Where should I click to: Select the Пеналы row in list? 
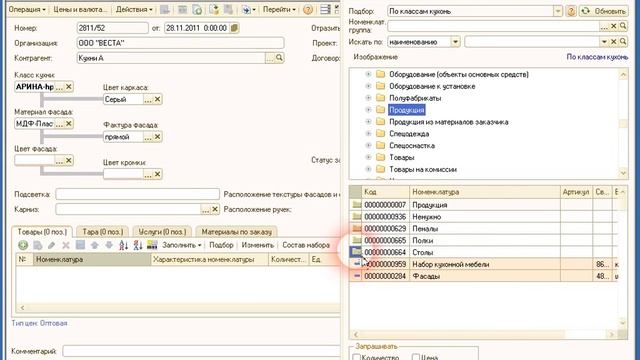[x=484, y=229]
